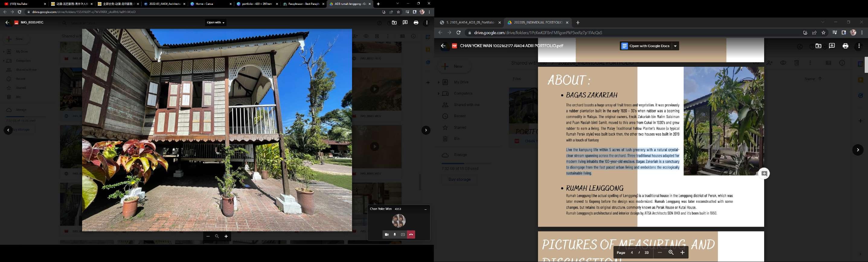Click the PDF fit zoom magnifier
Screen dimensions: 868x262
pos(671,253)
